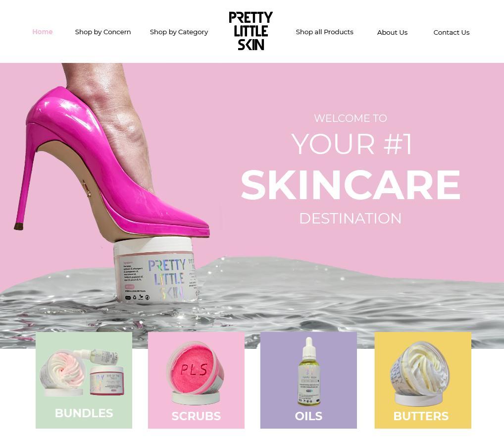Click the SCRUBS label text

click(196, 416)
